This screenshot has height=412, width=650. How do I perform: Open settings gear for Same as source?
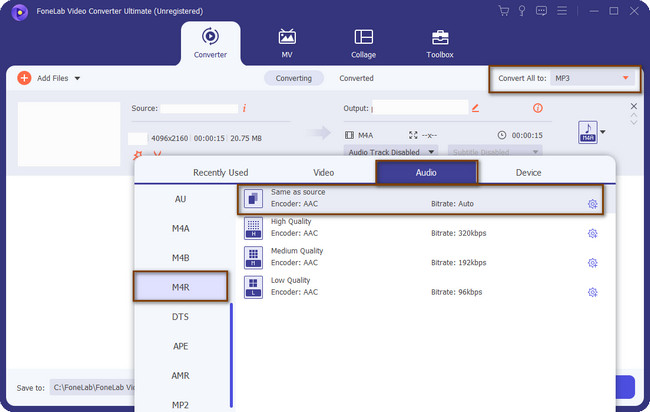592,204
